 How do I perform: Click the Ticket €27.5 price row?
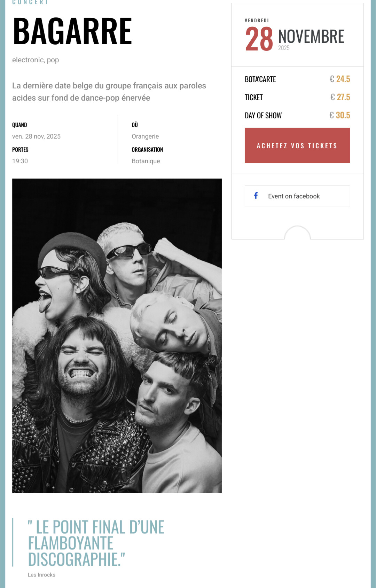[297, 97]
